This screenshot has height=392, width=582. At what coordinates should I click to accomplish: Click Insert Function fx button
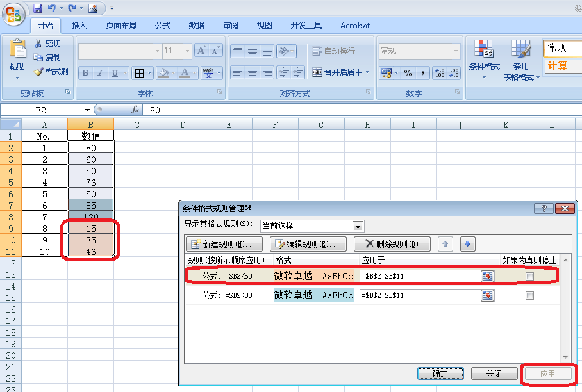point(135,110)
